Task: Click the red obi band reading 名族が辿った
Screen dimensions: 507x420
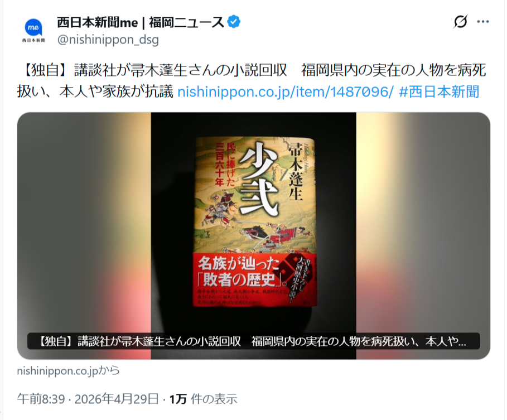Action: 254,279
